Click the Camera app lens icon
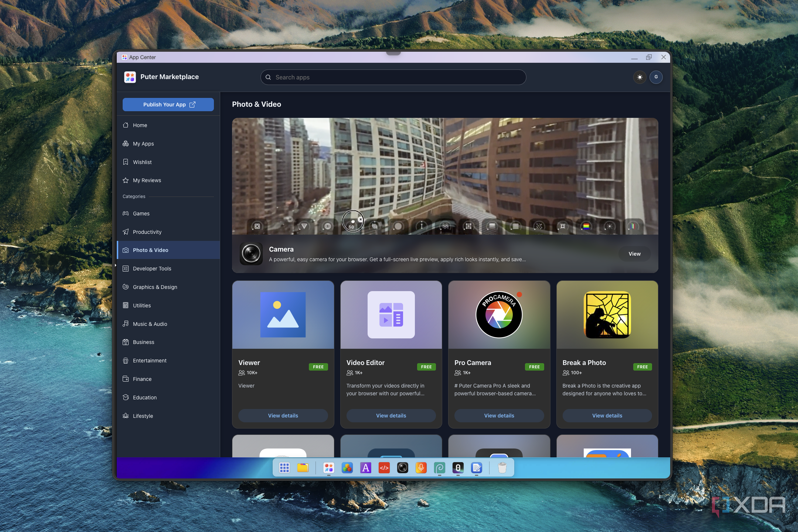798x532 pixels. coord(251,254)
